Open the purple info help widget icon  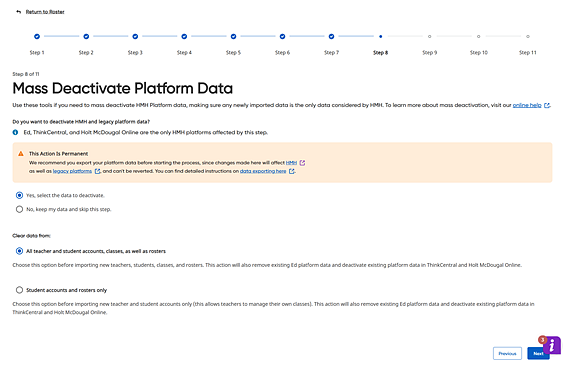tap(552, 345)
